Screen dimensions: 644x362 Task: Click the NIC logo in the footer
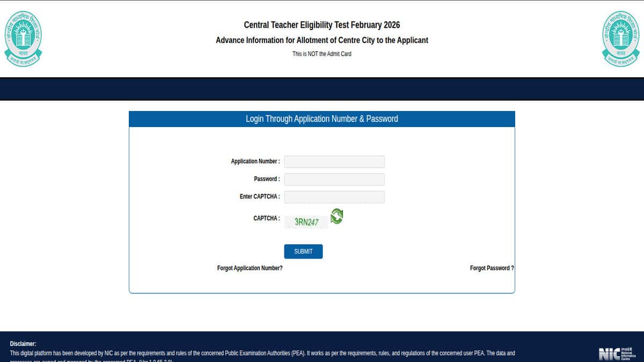click(617, 353)
